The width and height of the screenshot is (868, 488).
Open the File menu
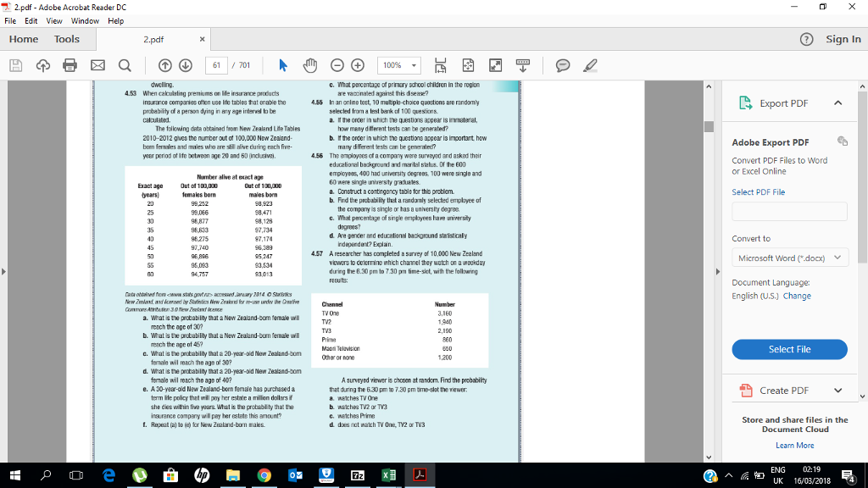9,20
